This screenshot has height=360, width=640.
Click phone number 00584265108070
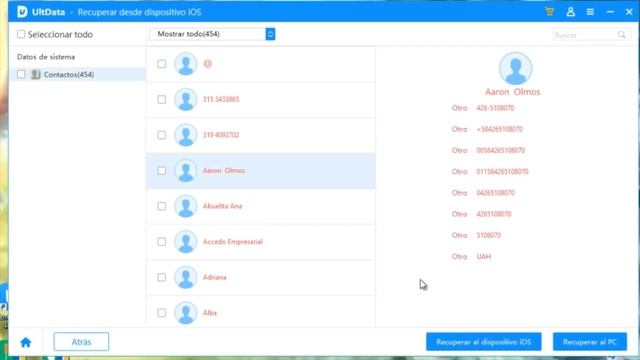pyautogui.click(x=501, y=150)
